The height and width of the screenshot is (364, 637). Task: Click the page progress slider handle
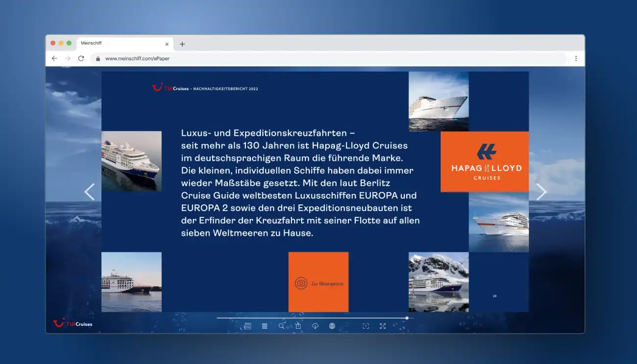(x=407, y=318)
